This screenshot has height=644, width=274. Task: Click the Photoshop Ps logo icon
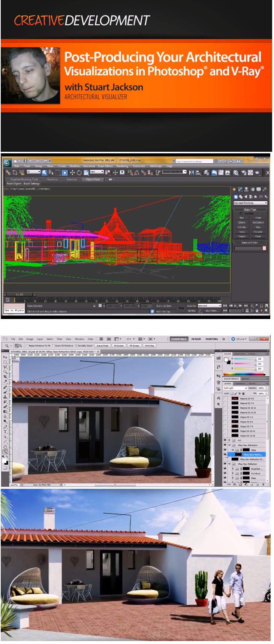(x=5, y=339)
